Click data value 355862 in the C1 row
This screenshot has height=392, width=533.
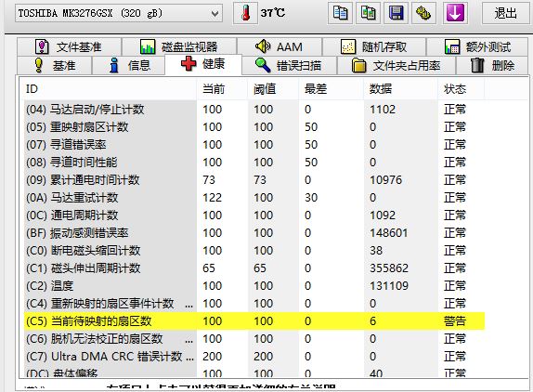pyautogui.click(x=389, y=268)
